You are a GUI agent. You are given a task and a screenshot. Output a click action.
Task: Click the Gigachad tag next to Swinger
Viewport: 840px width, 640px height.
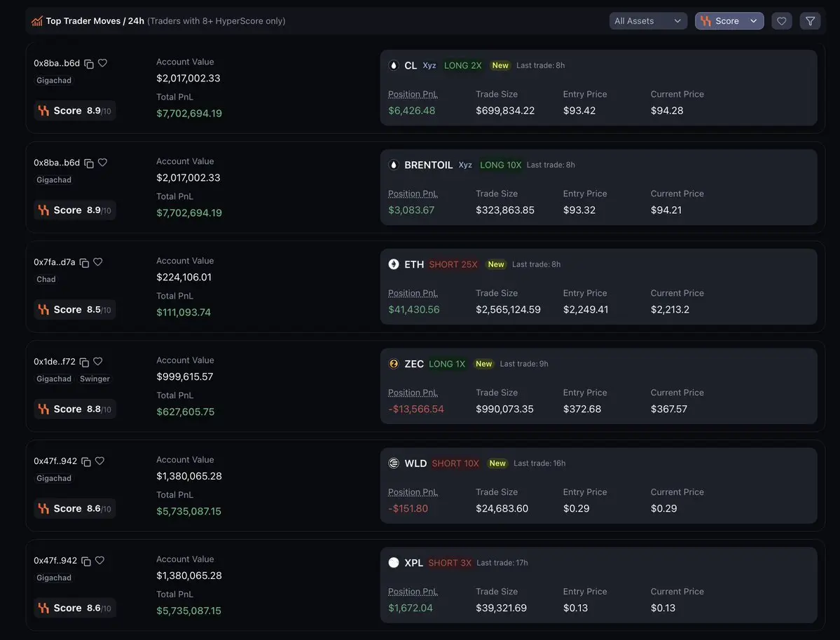tap(53, 379)
